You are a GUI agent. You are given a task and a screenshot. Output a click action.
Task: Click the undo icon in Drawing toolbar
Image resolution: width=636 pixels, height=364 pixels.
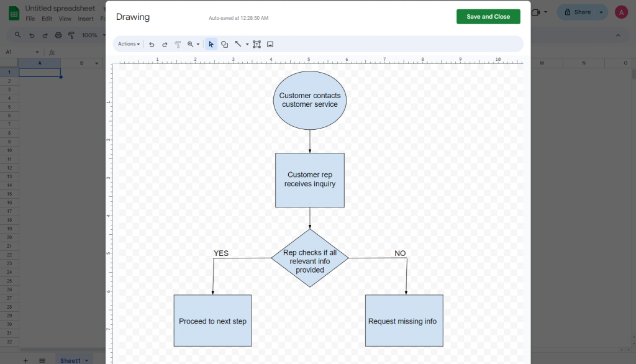point(152,44)
